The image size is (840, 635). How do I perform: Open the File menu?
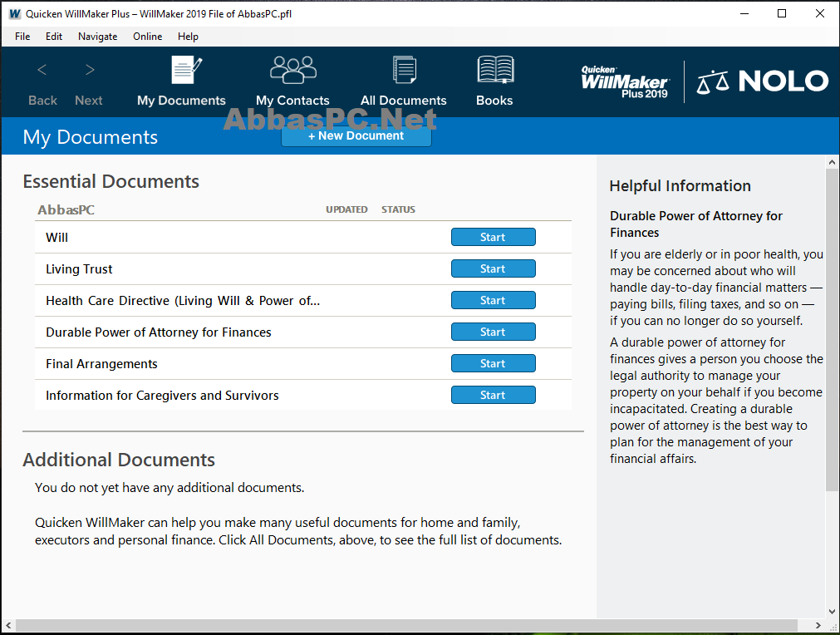point(22,37)
